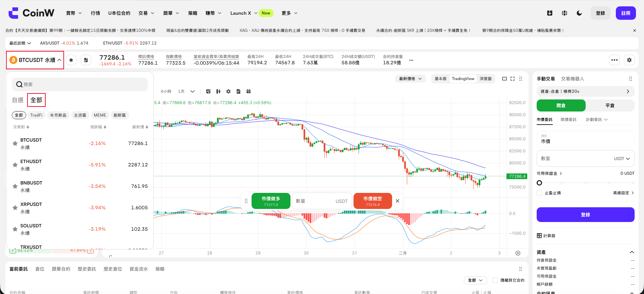Open chart indicators icon
Viewport: 644px width, 294px height.
coord(208,91)
